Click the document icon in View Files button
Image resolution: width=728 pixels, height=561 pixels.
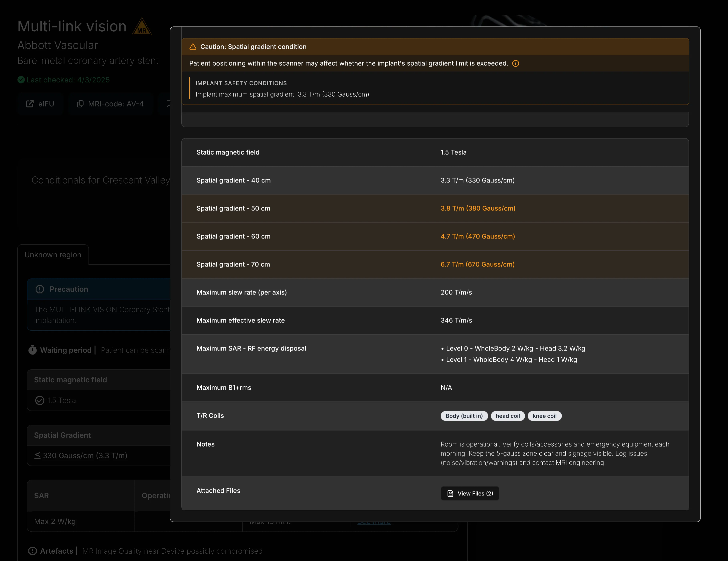pyautogui.click(x=450, y=493)
